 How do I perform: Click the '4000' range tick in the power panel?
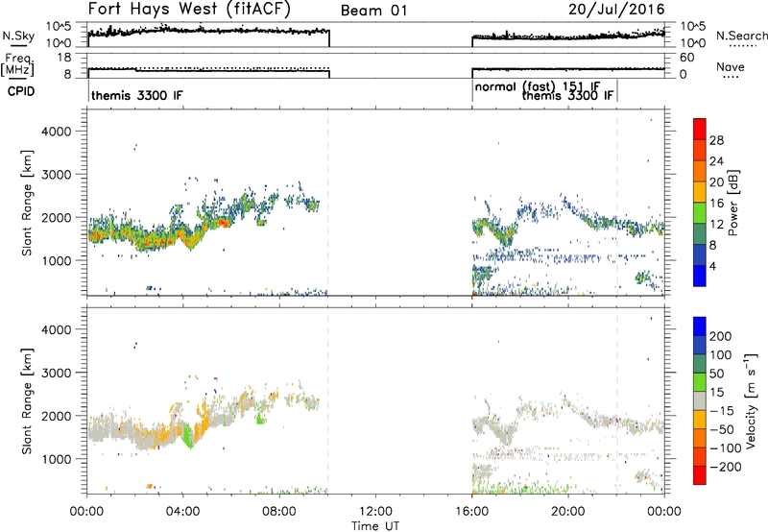pyautogui.click(x=57, y=132)
